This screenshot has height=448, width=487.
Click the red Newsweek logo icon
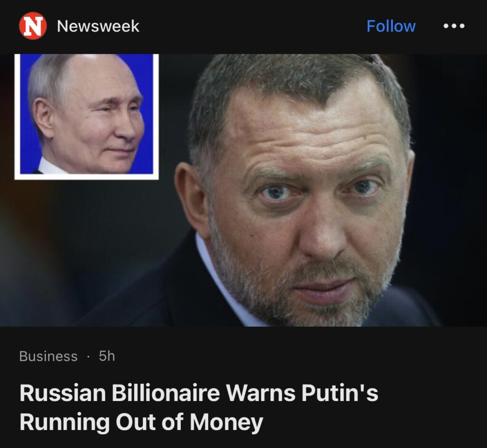33,26
